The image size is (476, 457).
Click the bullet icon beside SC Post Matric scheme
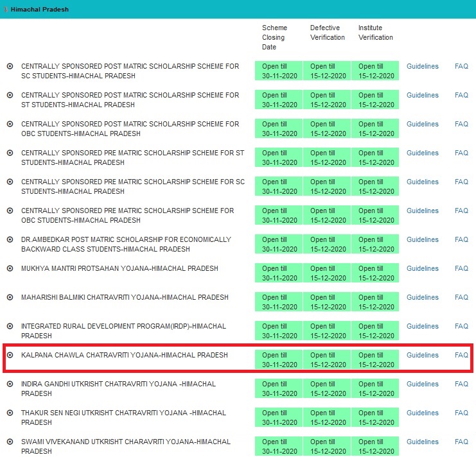pyautogui.click(x=10, y=66)
